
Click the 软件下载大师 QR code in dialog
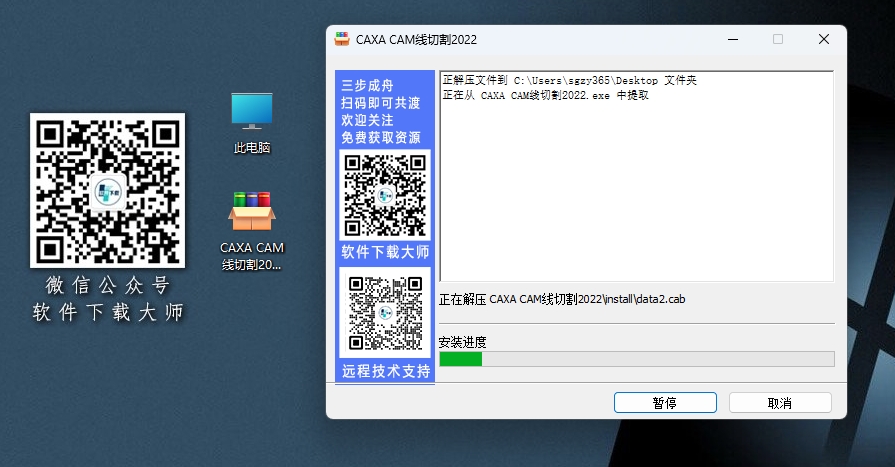point(385,195)
